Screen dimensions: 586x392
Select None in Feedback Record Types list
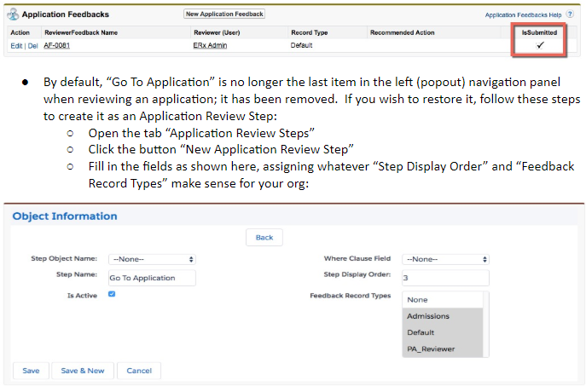[417, 300]
